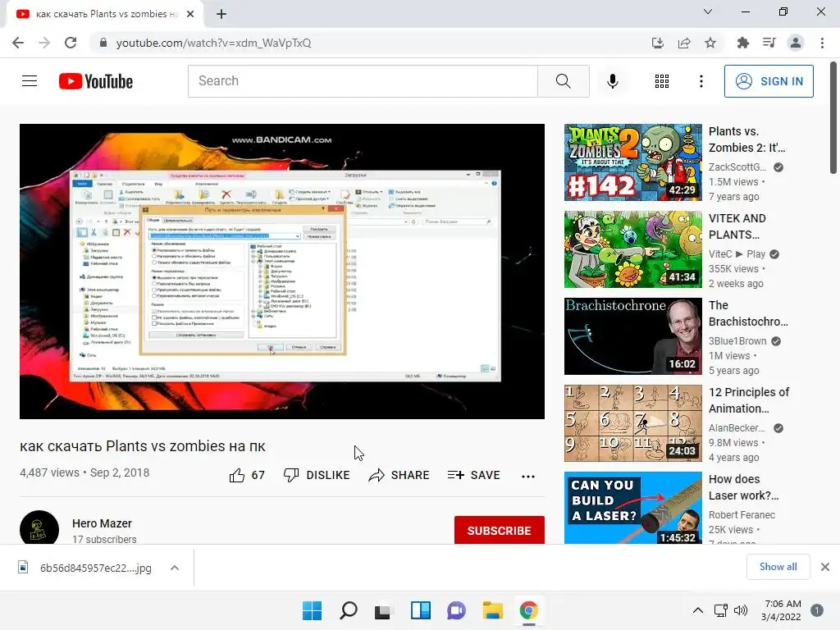Click the magnifier search button
840x630 pixels.
(563, 81)
